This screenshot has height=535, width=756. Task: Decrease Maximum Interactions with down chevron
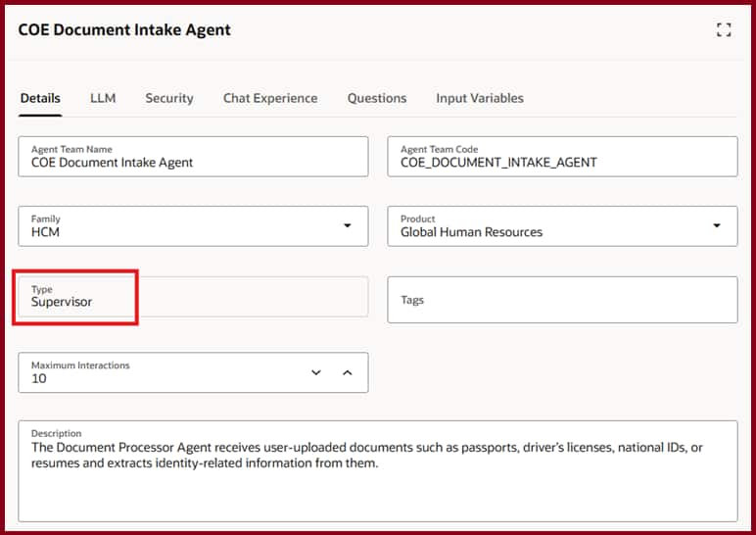point(316,372)
